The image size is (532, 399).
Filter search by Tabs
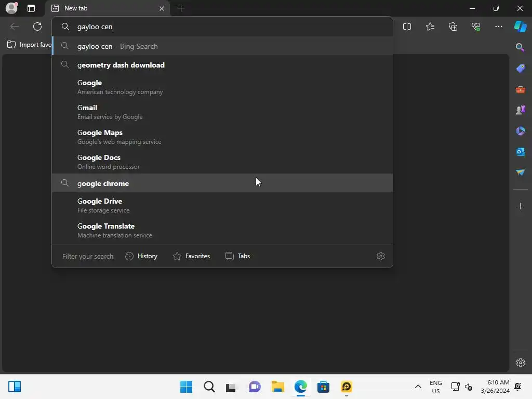237,256
